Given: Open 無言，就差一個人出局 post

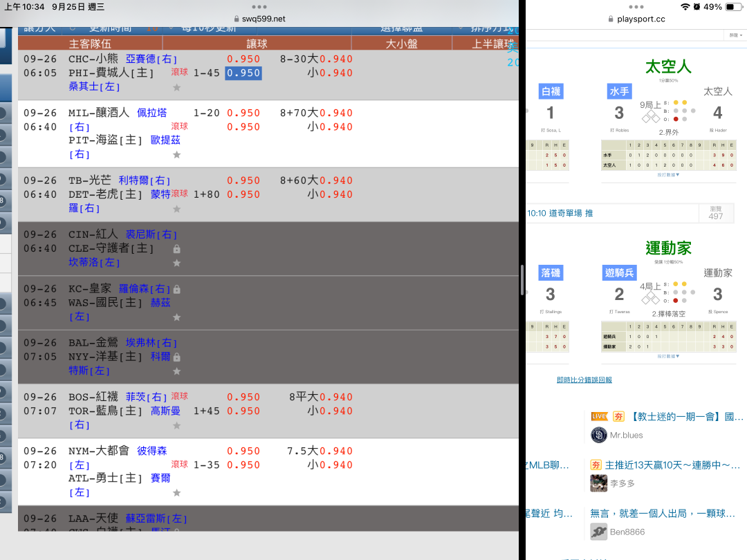Looking at the screenshot, I should (663, 513).
